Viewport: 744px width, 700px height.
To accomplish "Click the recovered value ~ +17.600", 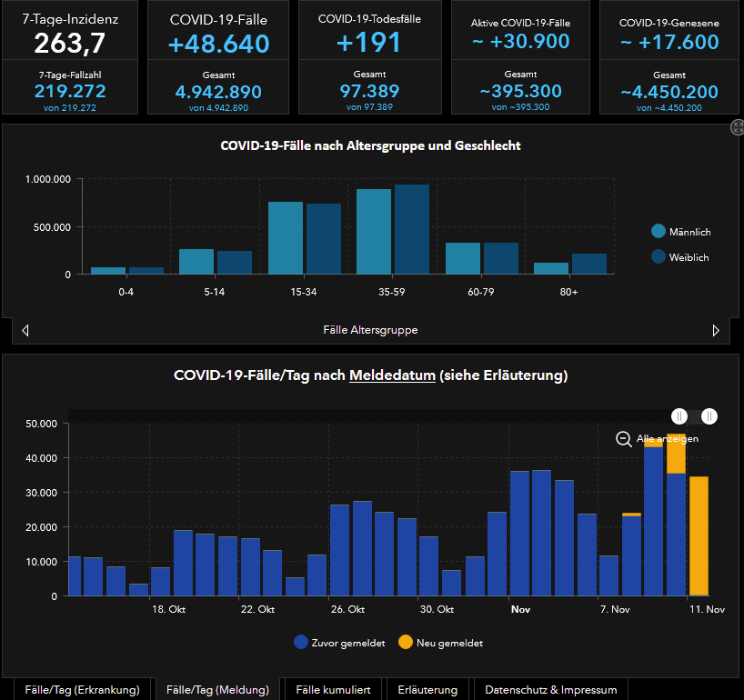I will (x=669, y=42).
